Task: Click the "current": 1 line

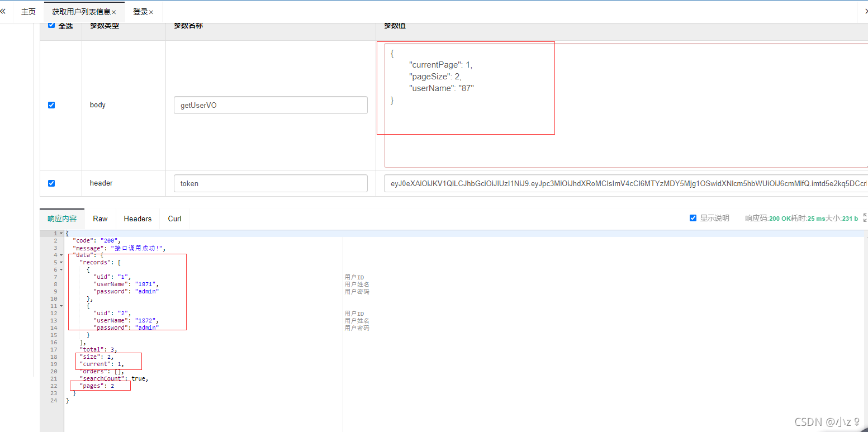Action: tap(101, 364)
